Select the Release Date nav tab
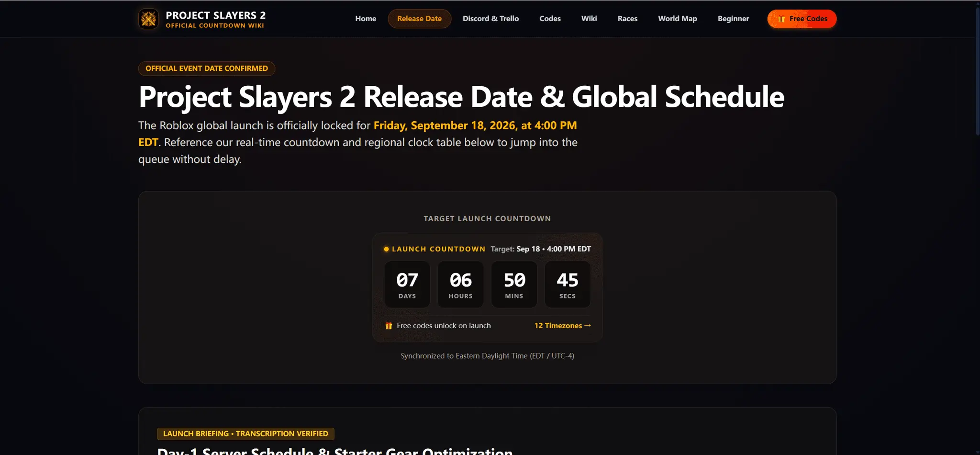 coord(419,19)
